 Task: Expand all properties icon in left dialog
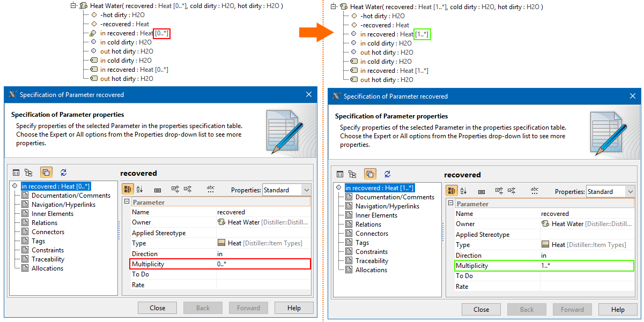tap(175, 189)
